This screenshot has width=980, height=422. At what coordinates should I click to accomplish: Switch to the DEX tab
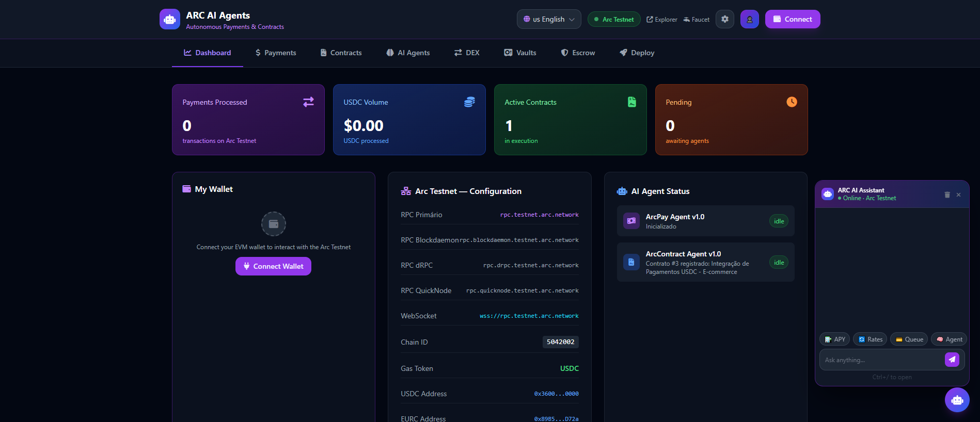(466, 53)
